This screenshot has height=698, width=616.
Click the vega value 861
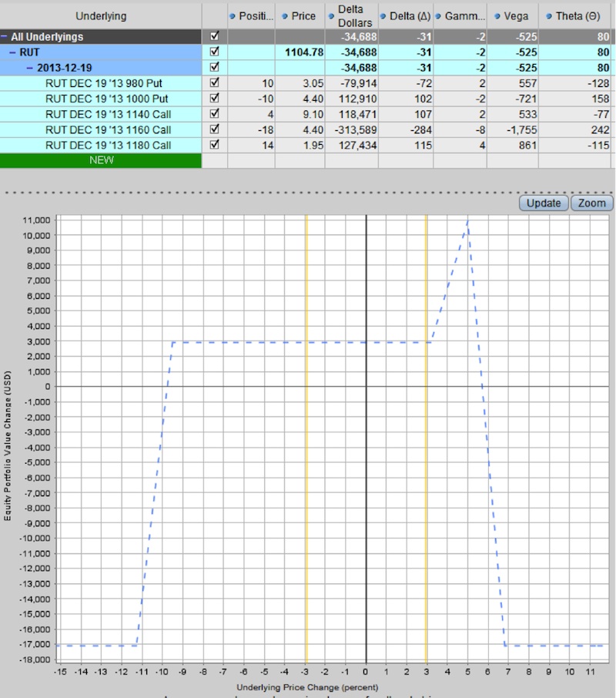tap(528, 146)
